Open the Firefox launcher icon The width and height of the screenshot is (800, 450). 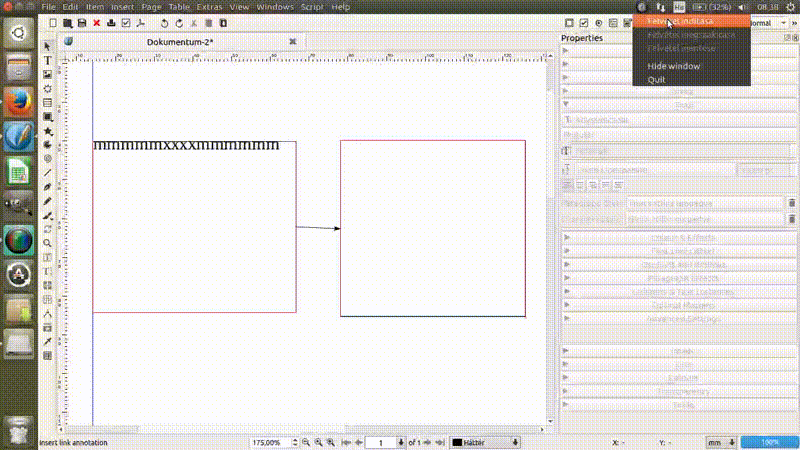pyautogui.click(x=19, y=101)
